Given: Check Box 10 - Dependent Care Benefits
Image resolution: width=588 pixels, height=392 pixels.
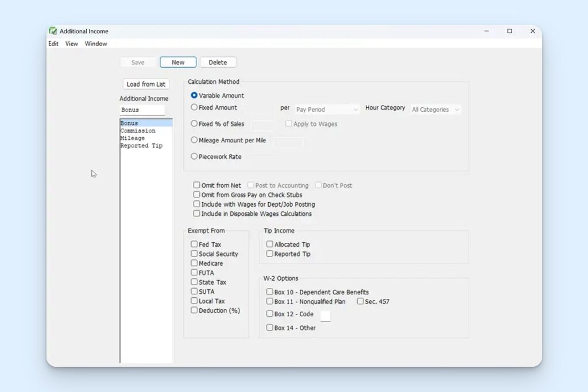Looking at the screenshot, I should click(270, 292).
